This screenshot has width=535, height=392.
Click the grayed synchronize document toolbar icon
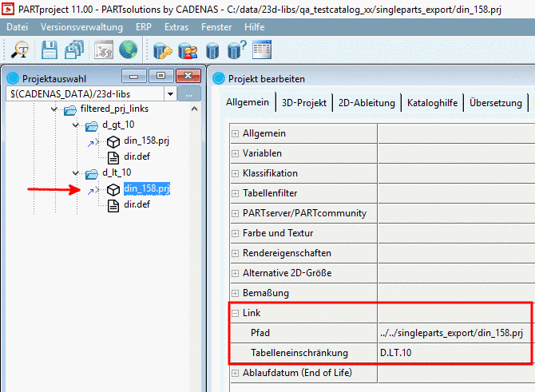click(104, 49)
